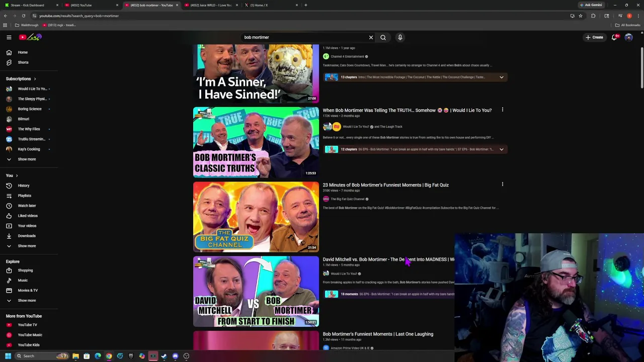Viewport: 644px width, 362px height.
Task: Open Shopping under Explore
Action: pyautogui.click(x=25, y=270)
